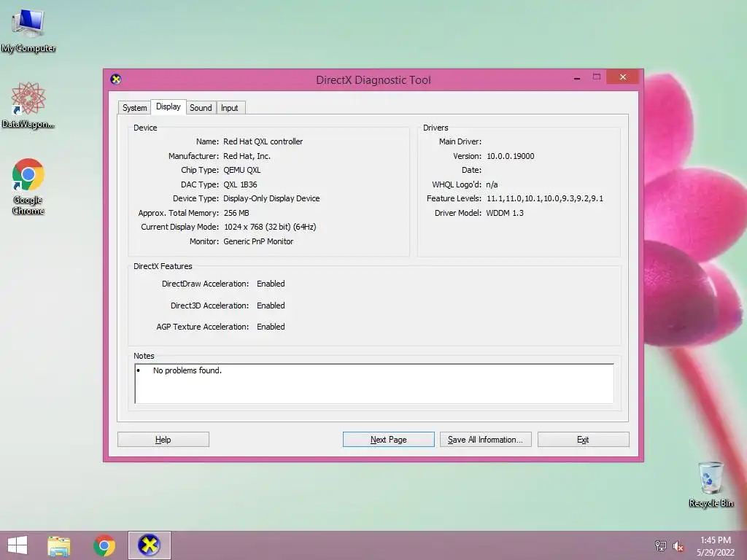
Task: Click the Feature Levels value list
Action: click(x=544, y=198)
